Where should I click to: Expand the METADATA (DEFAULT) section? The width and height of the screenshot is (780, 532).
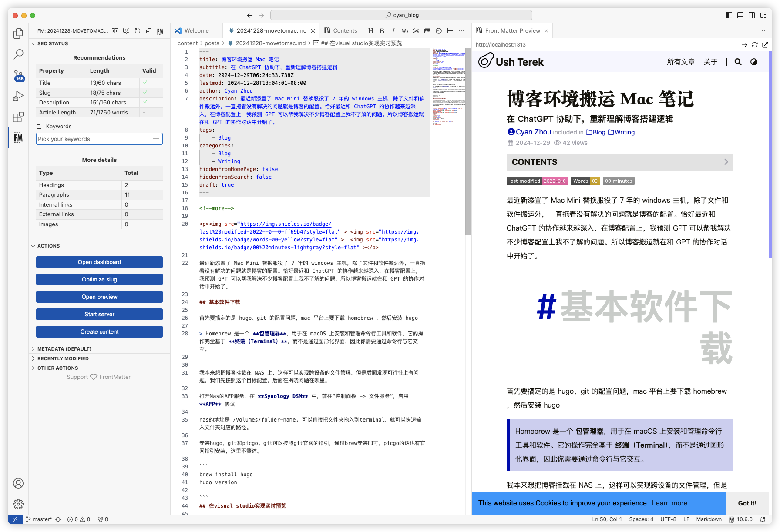pyautogui.click(x=99, y=349)
